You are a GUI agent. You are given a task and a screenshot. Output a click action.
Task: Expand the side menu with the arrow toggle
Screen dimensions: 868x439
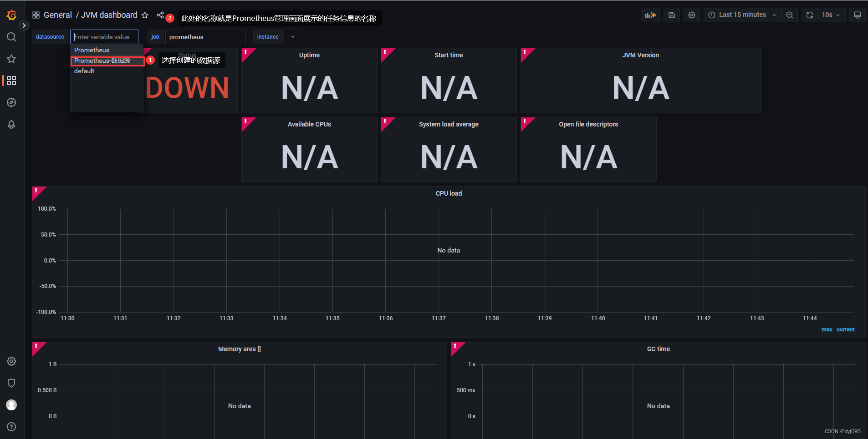tap(24, 25)
